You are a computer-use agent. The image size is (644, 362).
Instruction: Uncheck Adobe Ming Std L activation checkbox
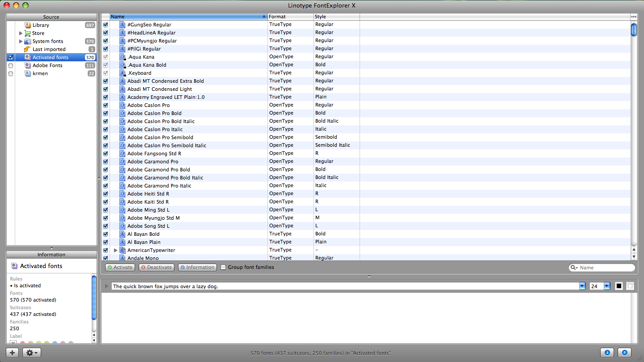106,210
